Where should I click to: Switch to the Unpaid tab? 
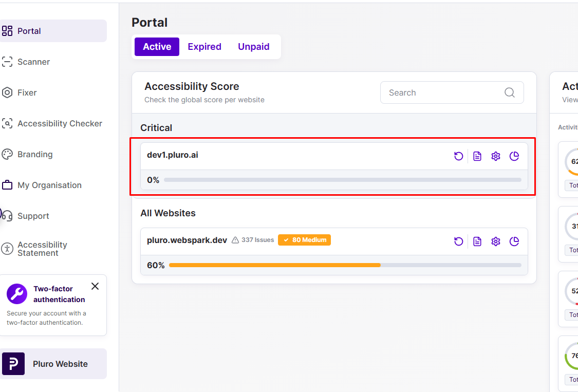(x=254, y=47)
